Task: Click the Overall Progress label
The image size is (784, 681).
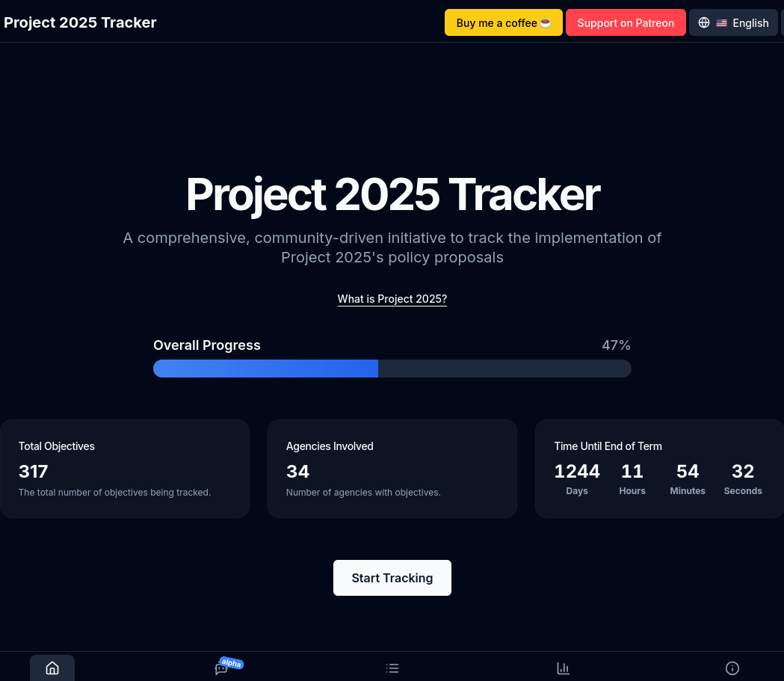Action: click(x=206, y=345)
